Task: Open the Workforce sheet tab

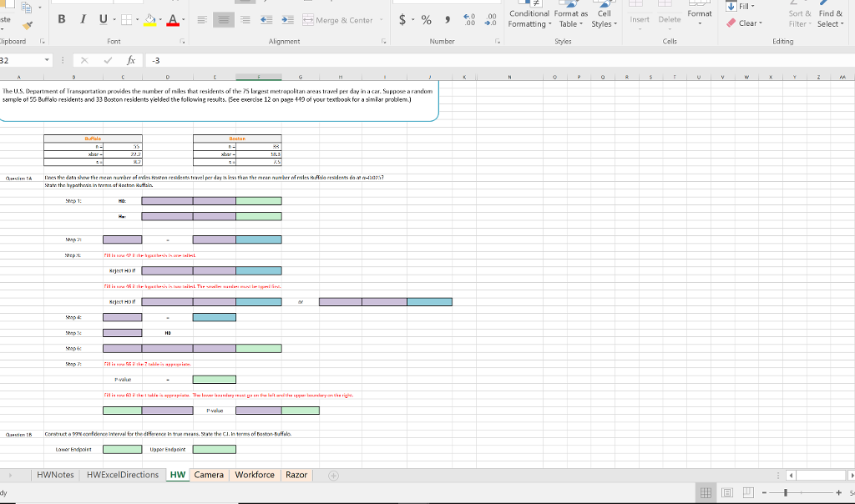Action: [255, 475]
